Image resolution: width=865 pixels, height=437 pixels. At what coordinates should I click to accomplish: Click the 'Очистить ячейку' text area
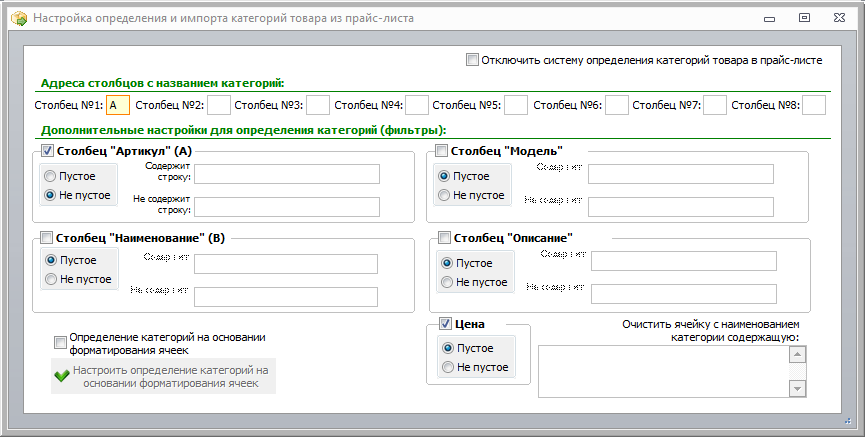(664, 371)
